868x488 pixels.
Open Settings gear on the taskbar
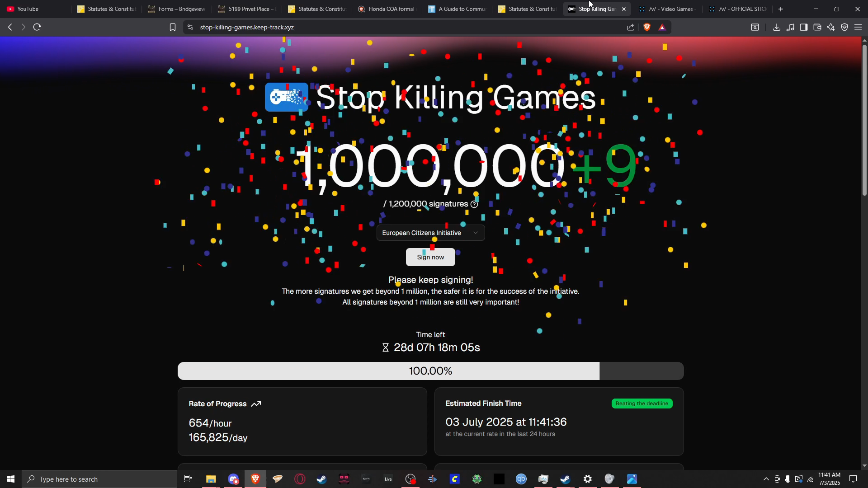(587, 479)
